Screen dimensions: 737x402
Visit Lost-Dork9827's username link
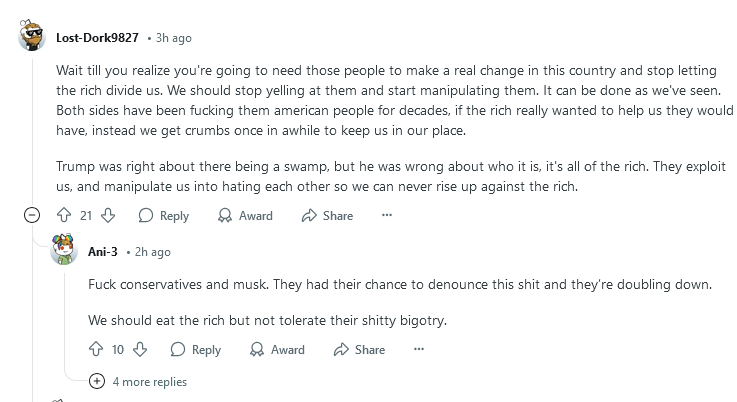click(97, 38)
